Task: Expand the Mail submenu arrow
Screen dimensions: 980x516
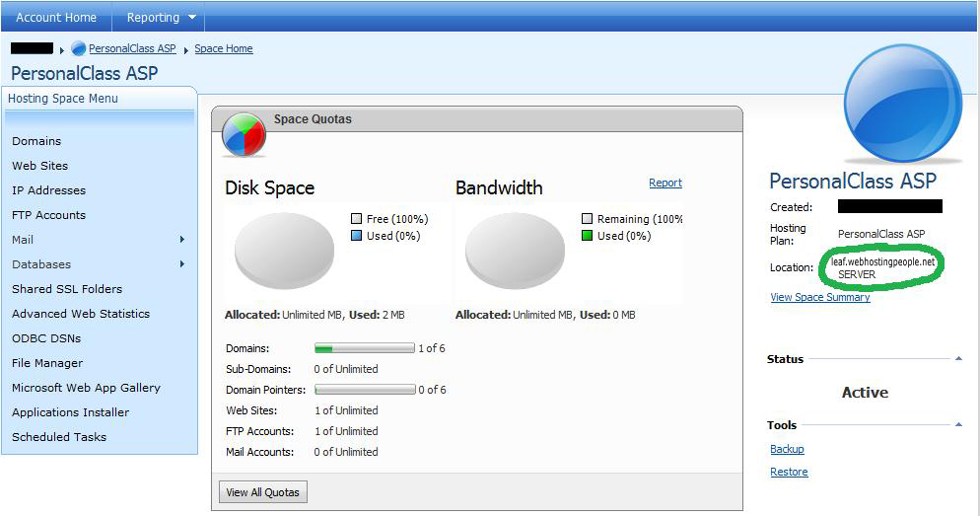Action: pos(181,240)
